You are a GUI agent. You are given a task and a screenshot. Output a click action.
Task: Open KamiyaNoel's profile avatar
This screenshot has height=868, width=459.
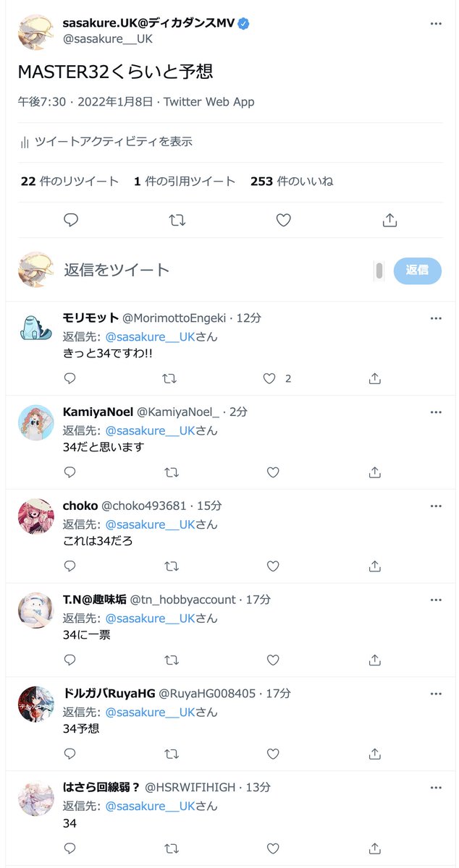[36, 422]
